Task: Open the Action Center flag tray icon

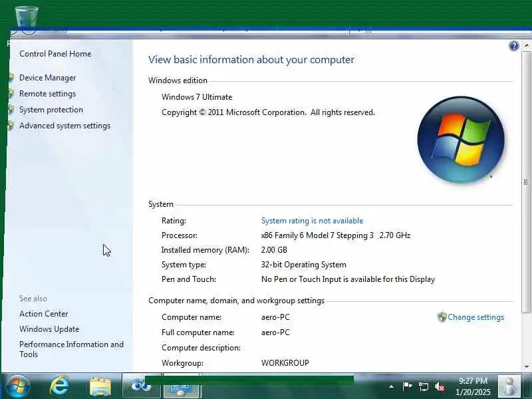Action: tap(407, 386)
